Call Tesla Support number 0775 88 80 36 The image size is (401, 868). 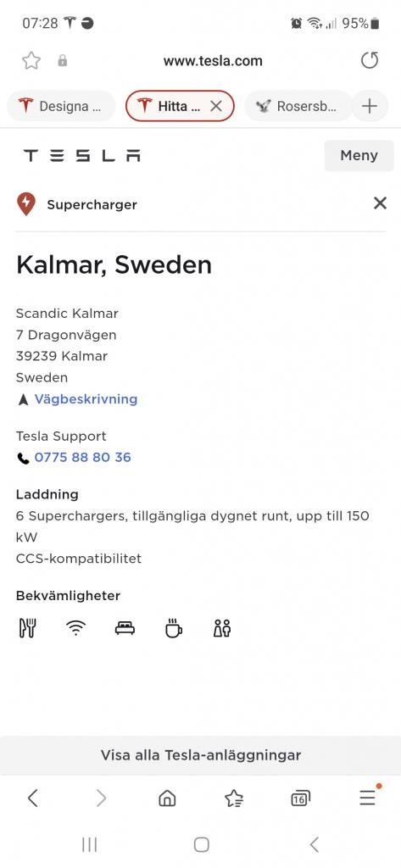coord(82,457)
